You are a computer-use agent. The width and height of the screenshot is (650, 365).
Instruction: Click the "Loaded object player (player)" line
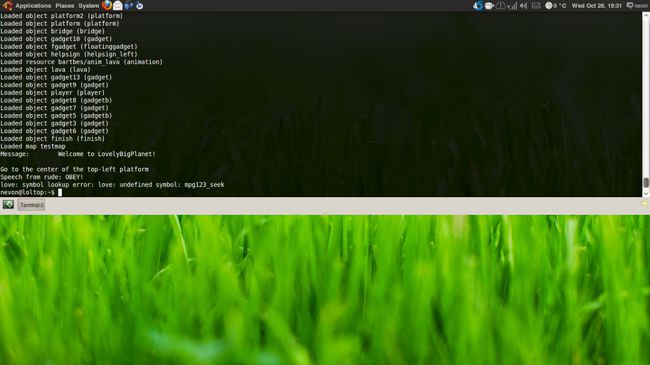(52, 92)
